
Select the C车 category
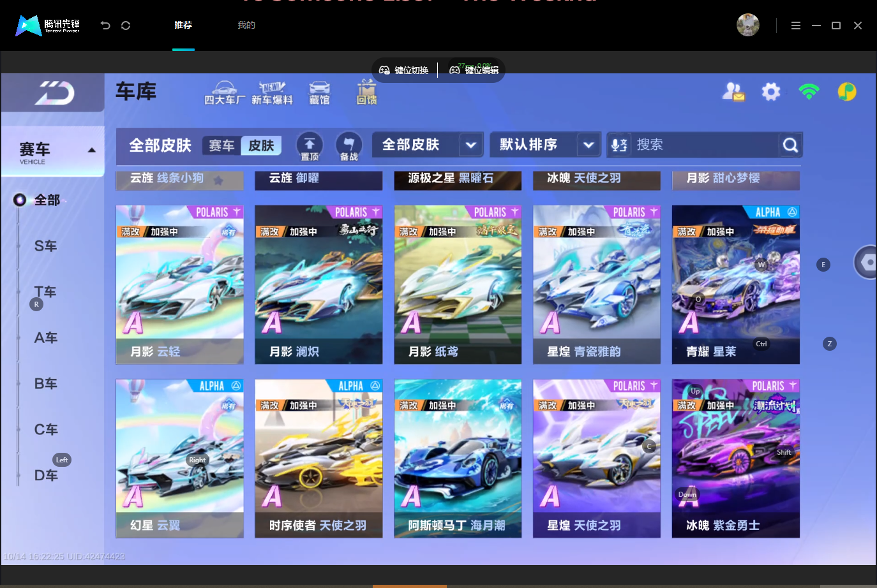(x=46, y=430)
